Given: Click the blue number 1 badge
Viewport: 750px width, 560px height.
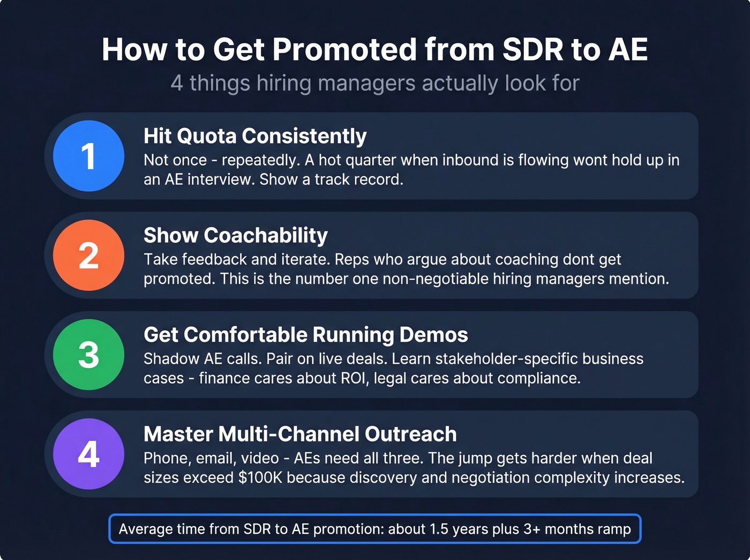Looking at the screenshot, I should [88, 156].
